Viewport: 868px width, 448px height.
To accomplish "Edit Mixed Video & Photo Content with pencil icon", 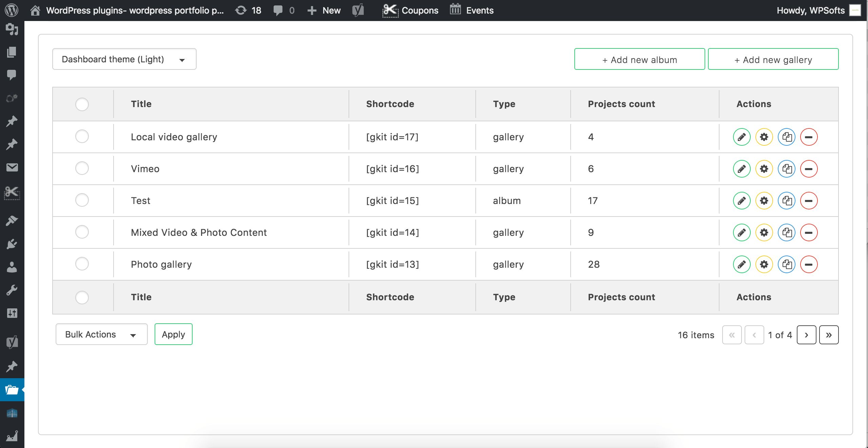I will (x=742, y=232).
